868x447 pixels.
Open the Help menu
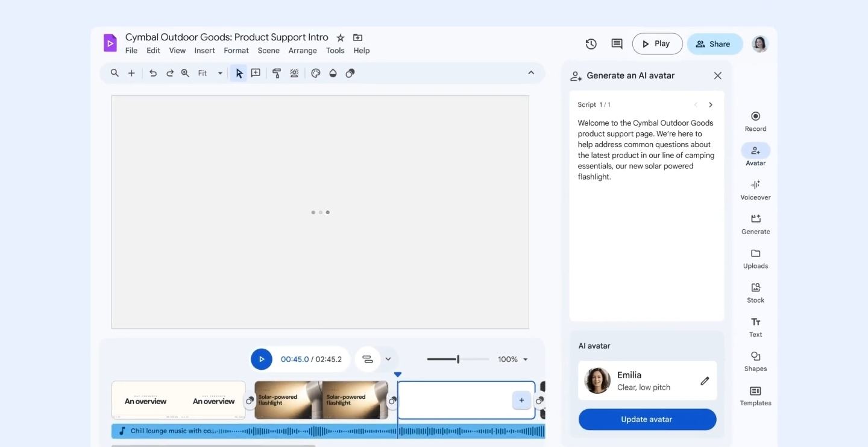tap(362, 51)
